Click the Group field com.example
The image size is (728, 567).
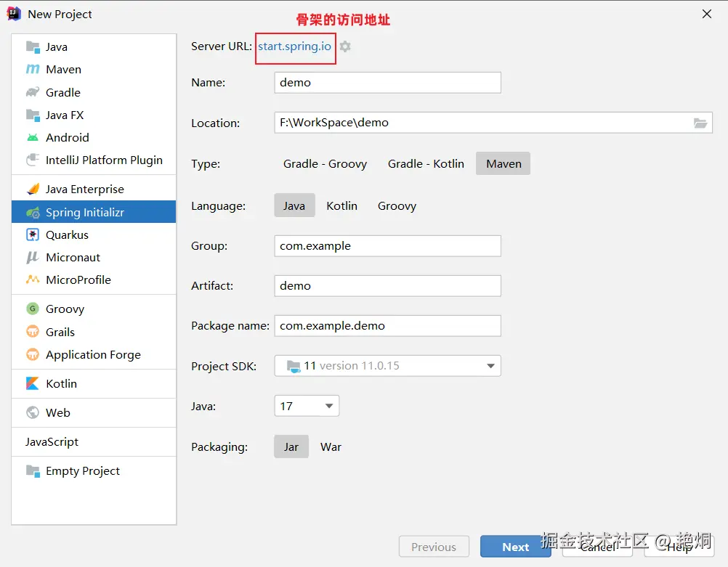[388, 246]
